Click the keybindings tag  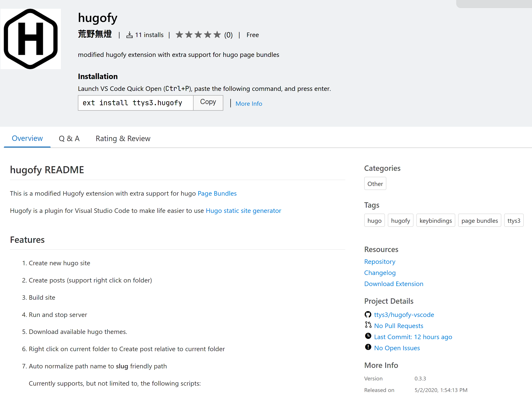tap(435, 220)
